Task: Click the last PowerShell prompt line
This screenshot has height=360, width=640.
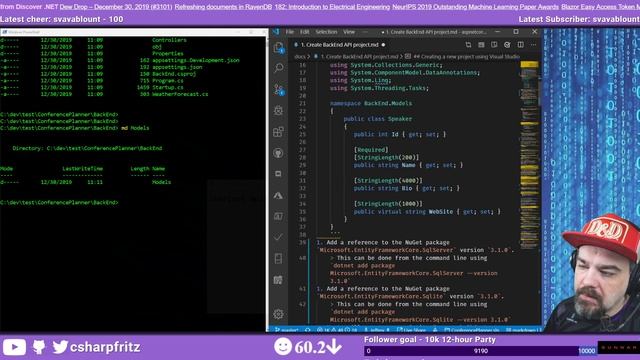Action: tap(59, 202)
